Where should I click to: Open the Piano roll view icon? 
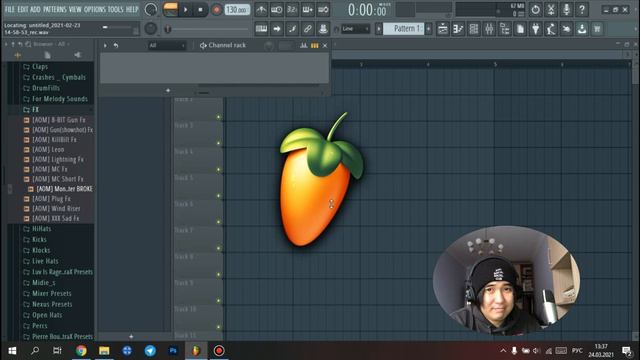coord(458,29)
